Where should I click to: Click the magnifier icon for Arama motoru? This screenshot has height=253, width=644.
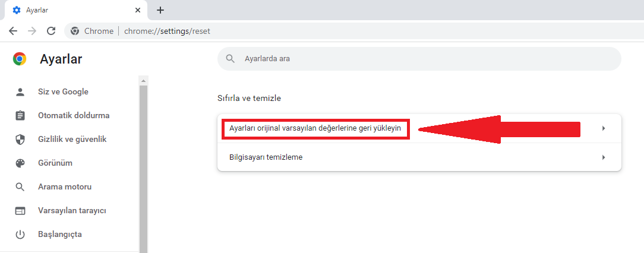click(x=20, y=187)
